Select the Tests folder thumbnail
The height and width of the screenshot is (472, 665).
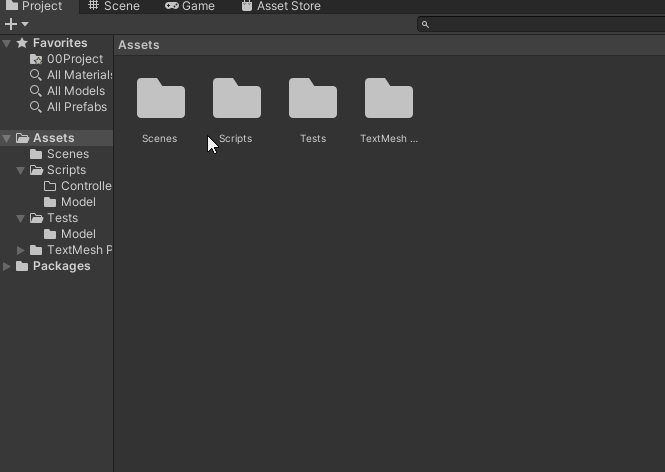click(x=313, y=98)
